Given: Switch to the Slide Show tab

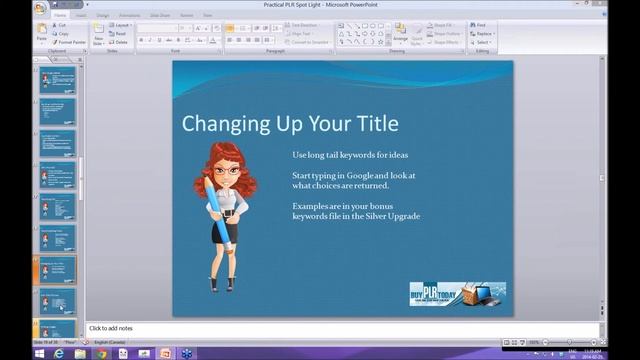Looking at the screenshot, I should coord(160,15).
